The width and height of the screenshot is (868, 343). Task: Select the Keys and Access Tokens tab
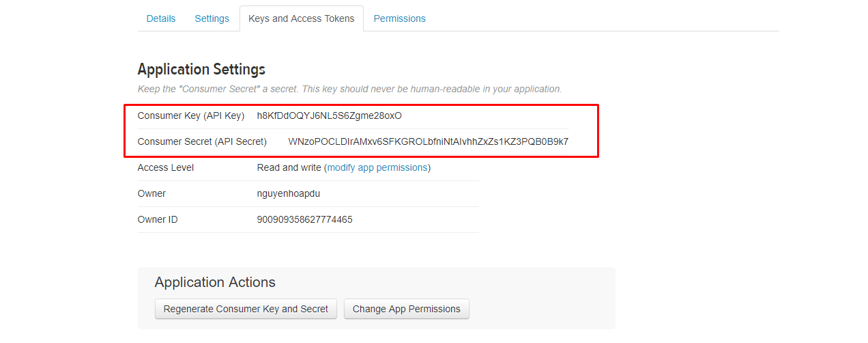tap(302, 18)
